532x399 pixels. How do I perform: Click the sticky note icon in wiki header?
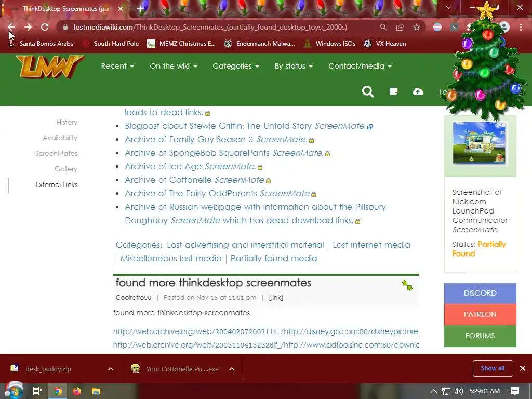(394, 91)
